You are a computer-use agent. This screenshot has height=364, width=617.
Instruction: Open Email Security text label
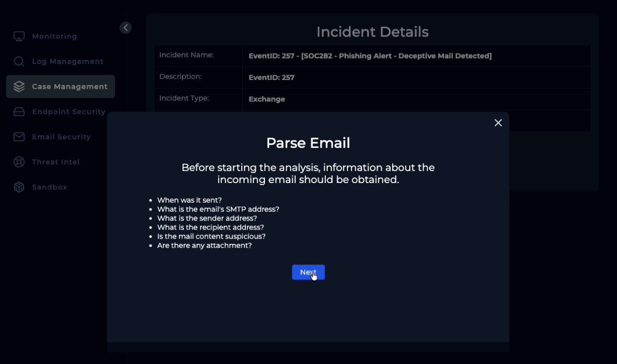[x=61, y=137]
